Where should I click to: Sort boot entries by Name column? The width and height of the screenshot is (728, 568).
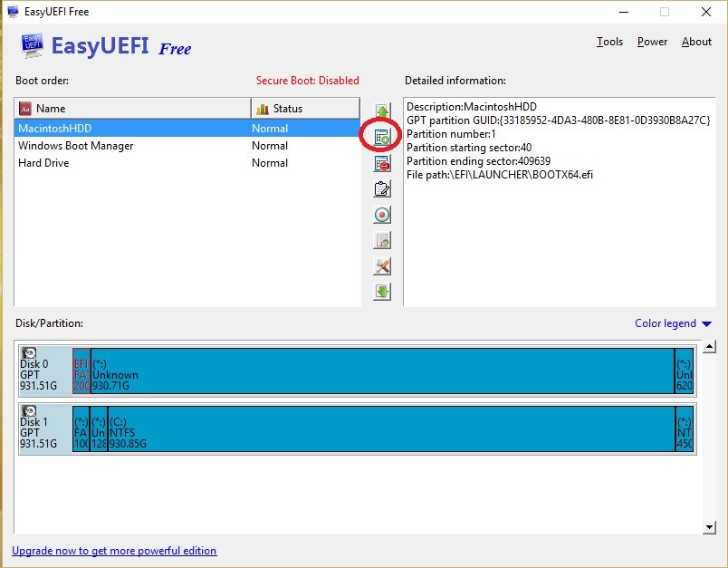click(133, 109)
